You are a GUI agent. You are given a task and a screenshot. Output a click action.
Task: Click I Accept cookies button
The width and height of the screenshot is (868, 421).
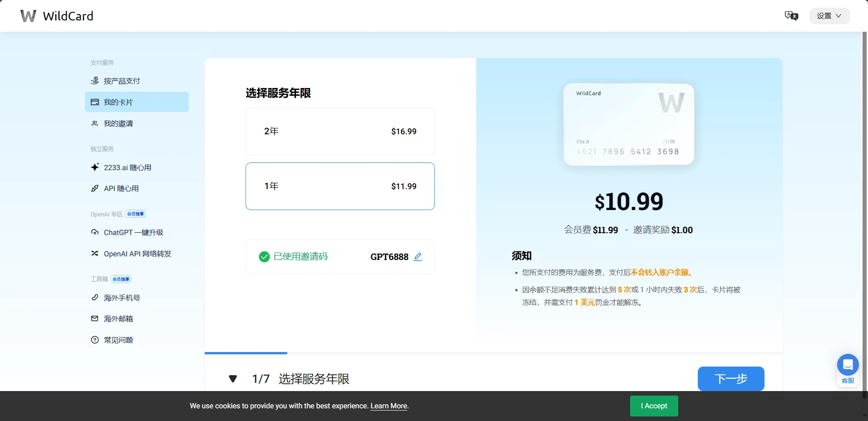(x=654, y=406)
